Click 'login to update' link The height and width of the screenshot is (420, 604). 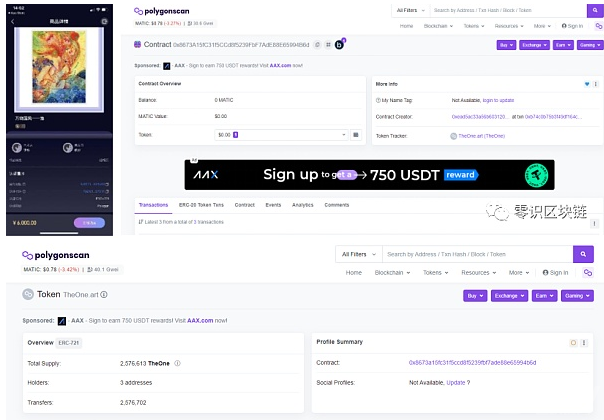coord(498,100)
